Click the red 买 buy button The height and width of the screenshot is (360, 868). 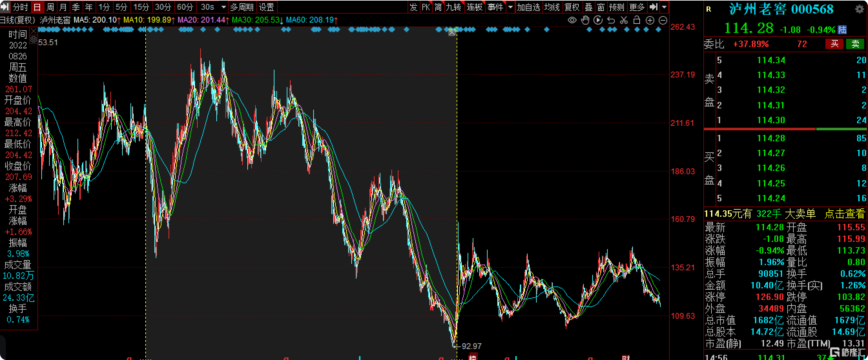point(834,44)
